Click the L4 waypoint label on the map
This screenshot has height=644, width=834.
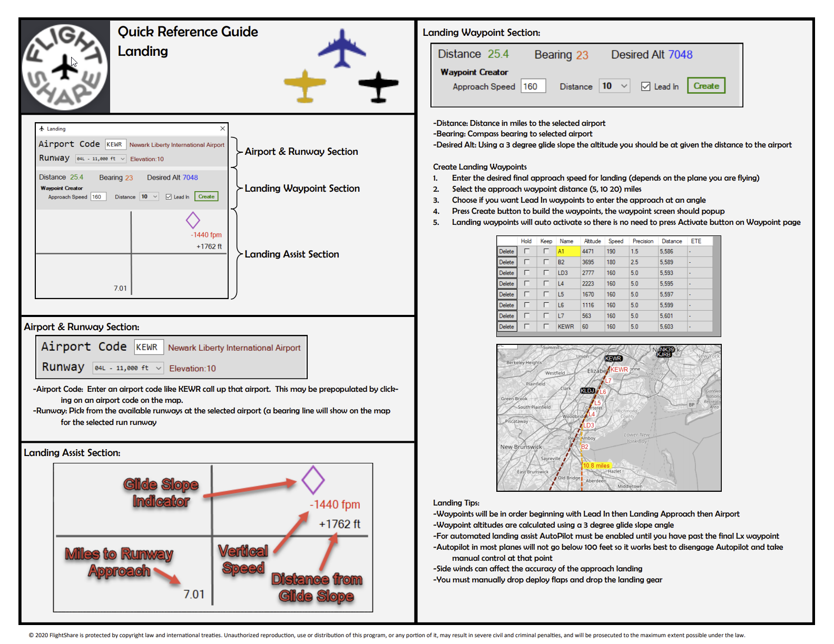click(592, 414)
